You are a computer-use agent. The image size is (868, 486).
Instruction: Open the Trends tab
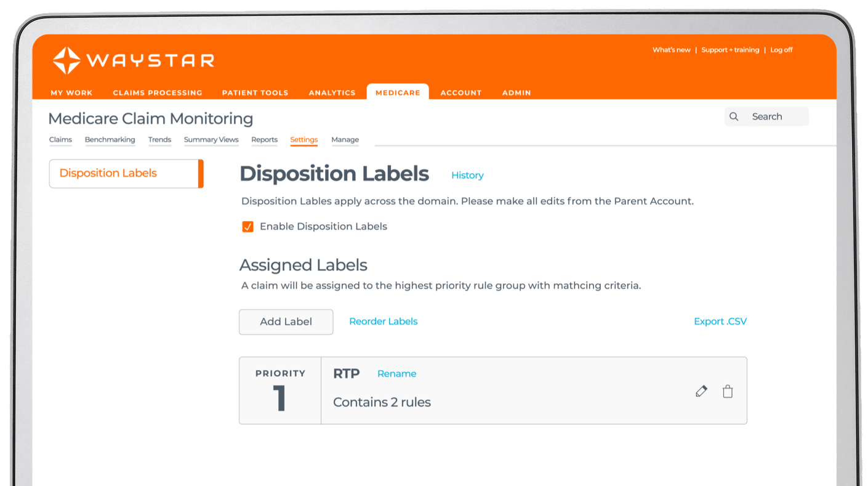159,140
